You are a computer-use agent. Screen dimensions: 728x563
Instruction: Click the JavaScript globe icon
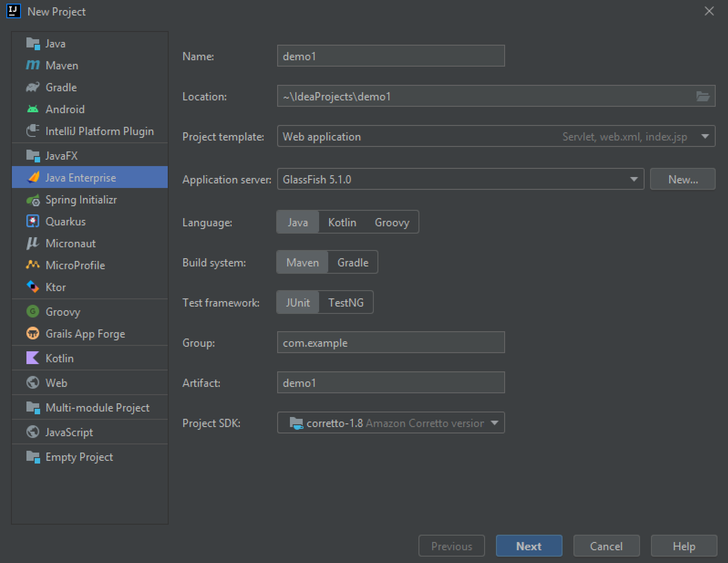pos(33,432)
